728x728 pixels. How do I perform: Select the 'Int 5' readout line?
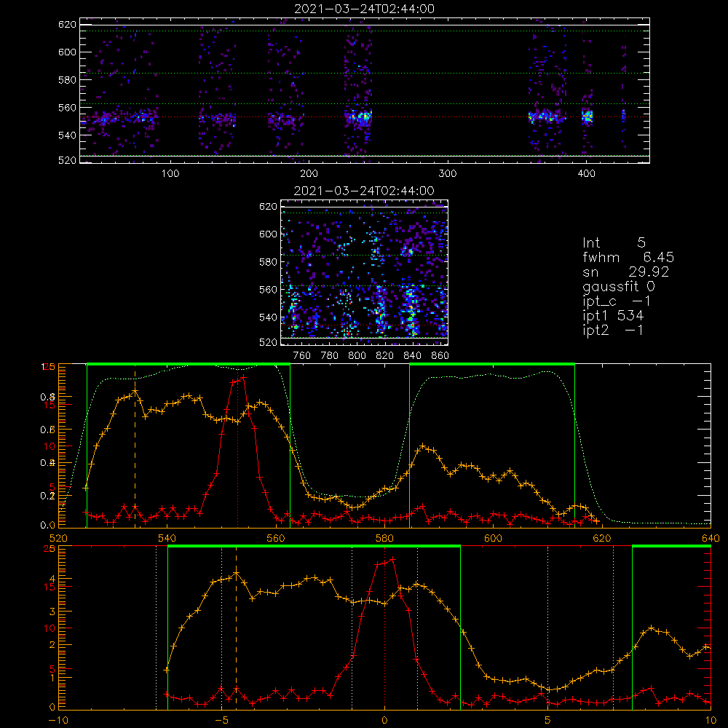coord(614,242)
